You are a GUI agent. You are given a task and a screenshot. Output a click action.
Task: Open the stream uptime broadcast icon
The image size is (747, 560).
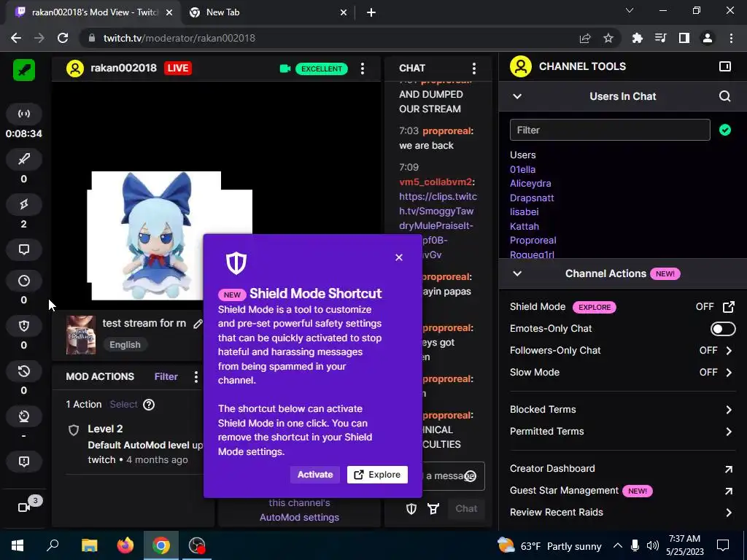(24, 114)
